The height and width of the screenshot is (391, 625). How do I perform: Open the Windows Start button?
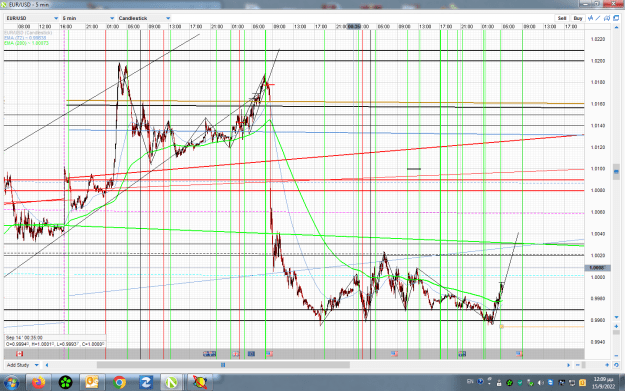[x=11, y=383]
